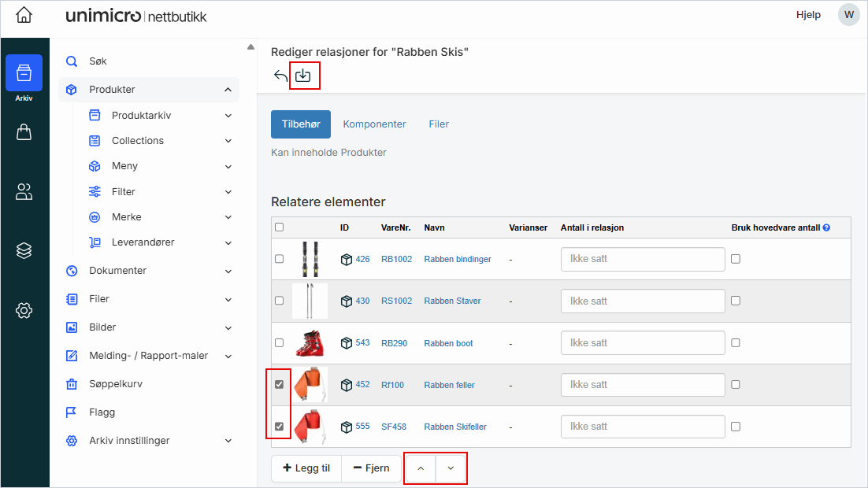
Task: Expand the Arkiv innstillinger menu
Action: [228, 441]
